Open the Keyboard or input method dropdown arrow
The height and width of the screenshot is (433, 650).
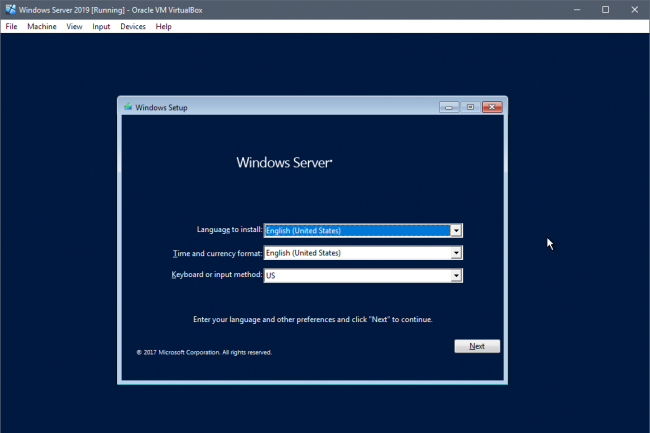tap(456, 275)
